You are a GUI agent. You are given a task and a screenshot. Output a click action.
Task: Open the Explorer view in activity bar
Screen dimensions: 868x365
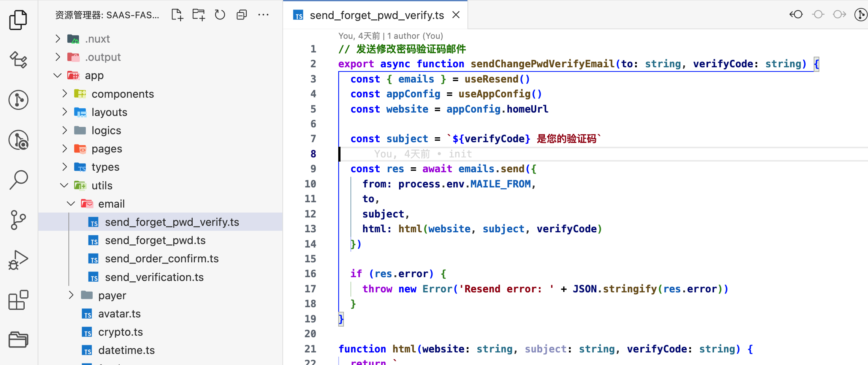(18, 20)
